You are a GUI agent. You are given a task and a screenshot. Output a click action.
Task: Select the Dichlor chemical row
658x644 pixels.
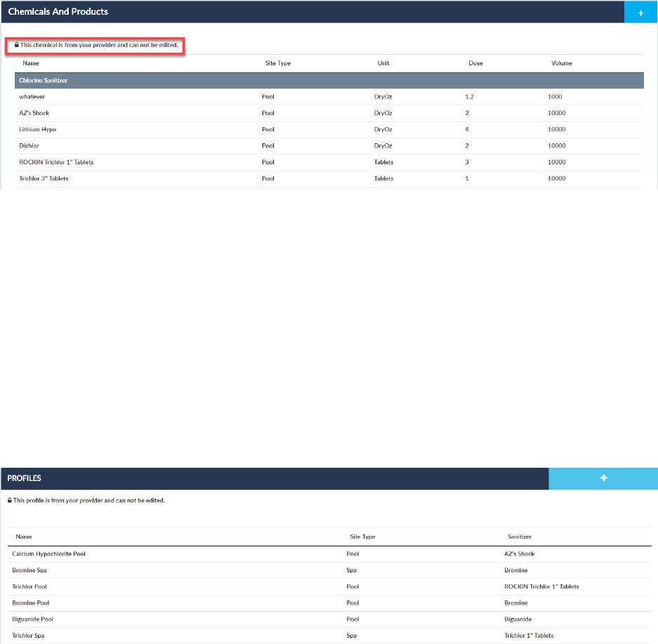[x=329, y=145]
